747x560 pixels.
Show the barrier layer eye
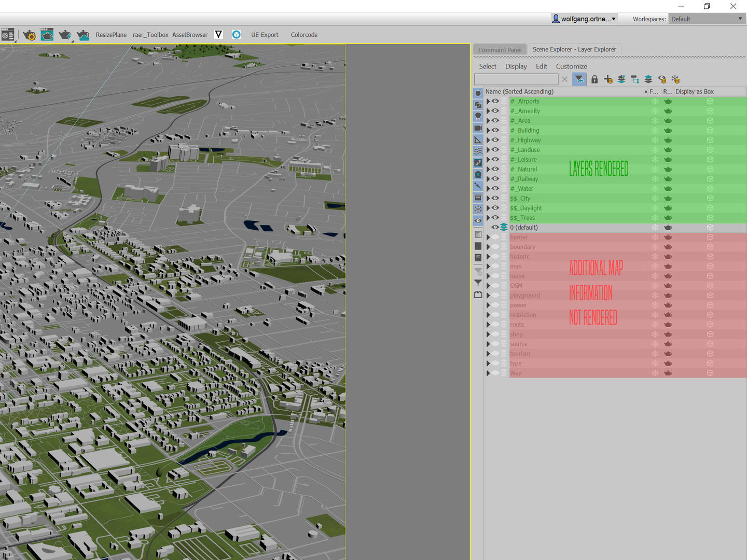tap(495, 237)
